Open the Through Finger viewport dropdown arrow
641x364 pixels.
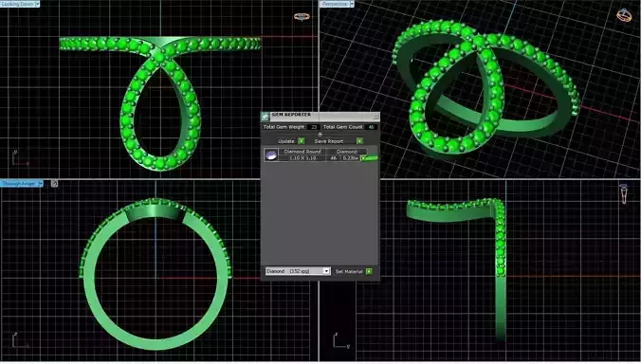(41, 184)
